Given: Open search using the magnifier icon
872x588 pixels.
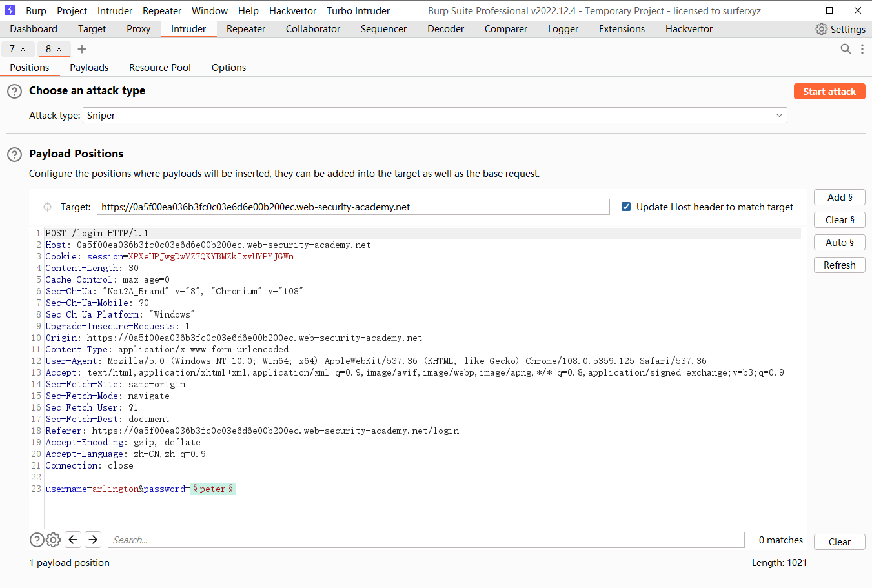Looking at the screenshot, I should pos(846,48).
